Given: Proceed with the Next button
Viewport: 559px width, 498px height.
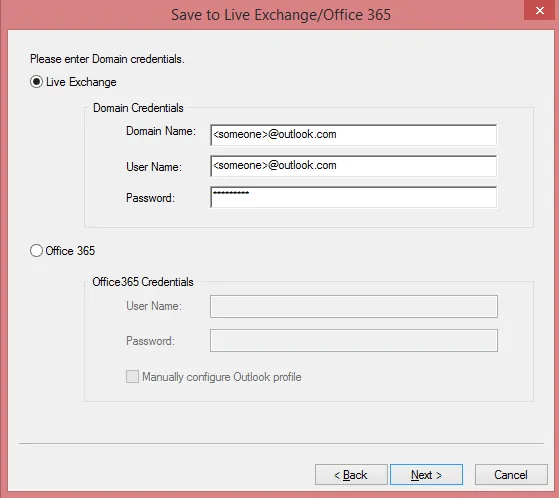Looking at the screenshot, I should 426,474.
